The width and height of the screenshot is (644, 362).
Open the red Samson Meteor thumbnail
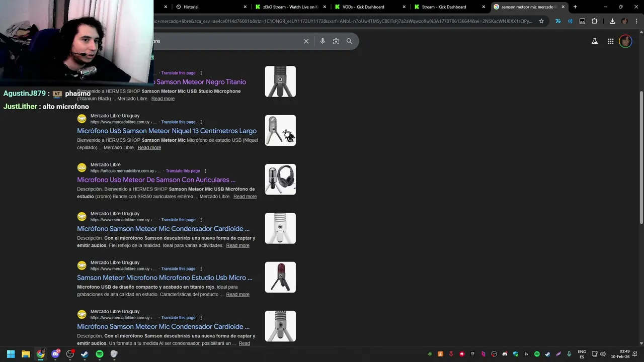pyautogui.click(x=280, y=277)
